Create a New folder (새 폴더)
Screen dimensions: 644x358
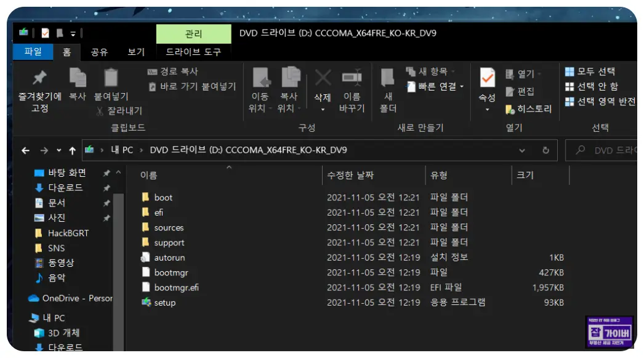pyautogui.click(x=388, y=91)
